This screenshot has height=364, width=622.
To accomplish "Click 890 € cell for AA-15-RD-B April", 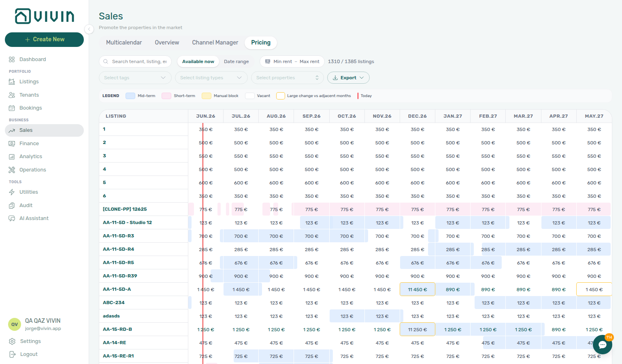I will pos(558,330).
